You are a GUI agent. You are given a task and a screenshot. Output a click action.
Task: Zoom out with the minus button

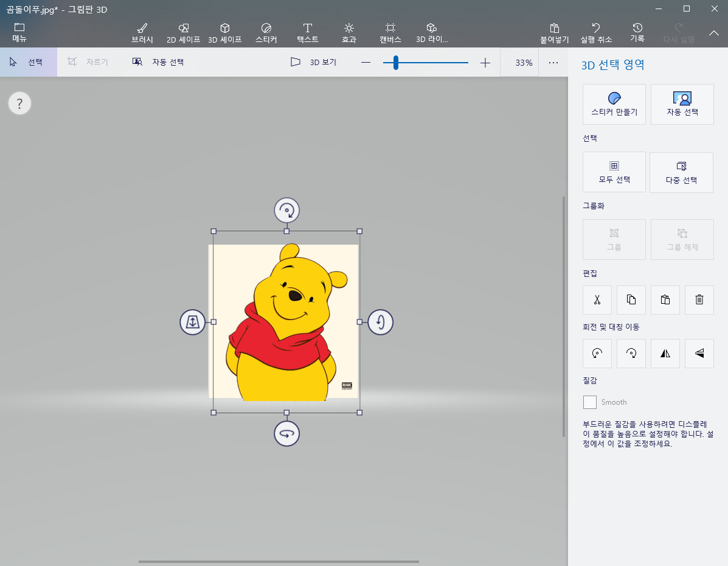[366, 62]
